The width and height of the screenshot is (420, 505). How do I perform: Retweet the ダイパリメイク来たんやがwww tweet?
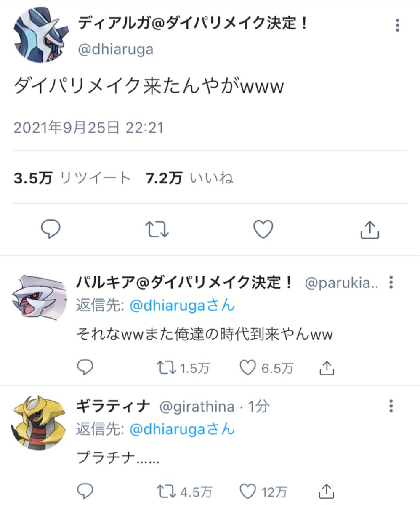pos(157,229)
